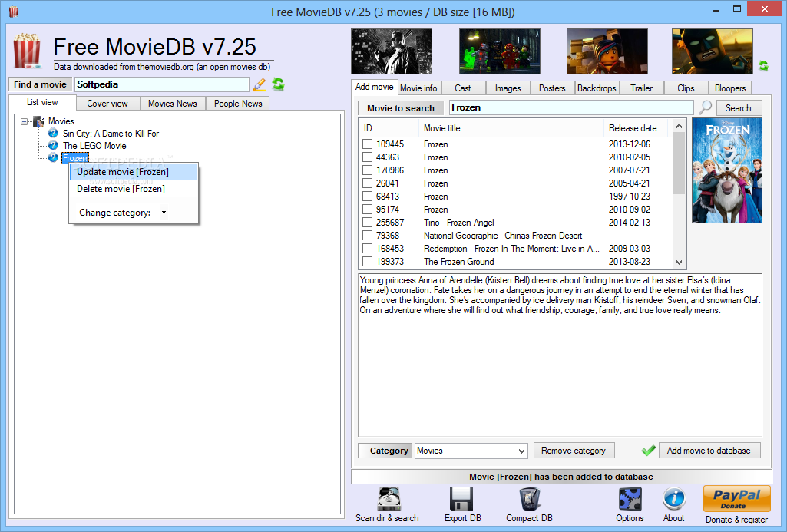787x532 pixels.
Task: Click the Movie to search field containing Frozen
Action: click(572, 107)
